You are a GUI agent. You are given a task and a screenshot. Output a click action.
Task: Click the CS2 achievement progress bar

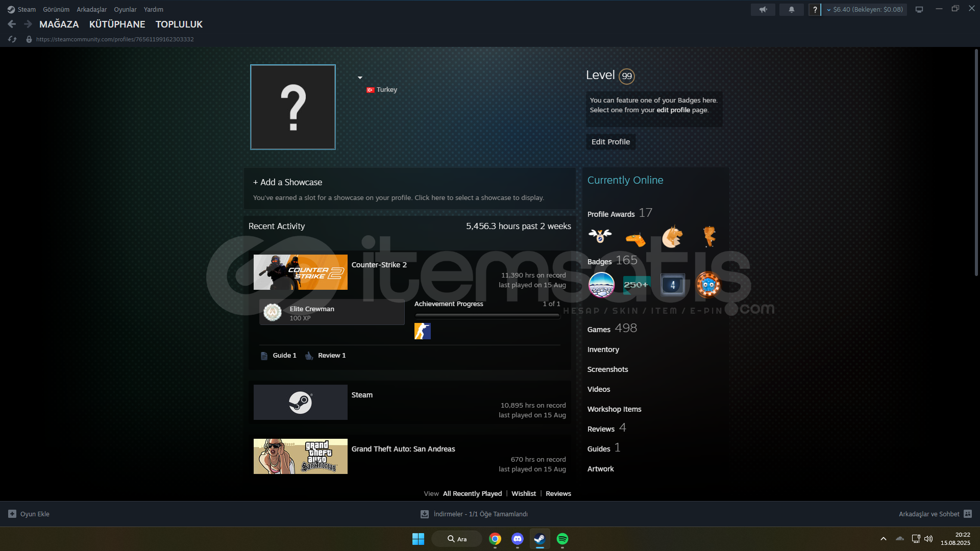tap(487, 316)
